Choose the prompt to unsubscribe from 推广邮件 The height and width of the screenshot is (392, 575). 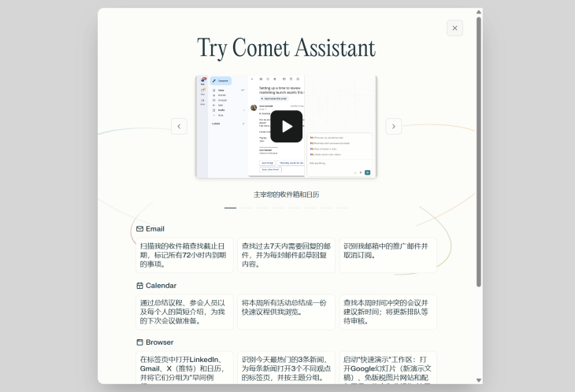point(388,255)
